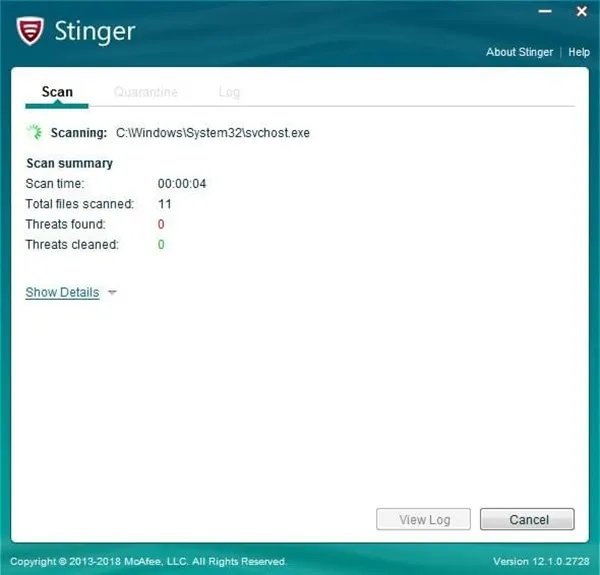Screen dimensions: 600x575
Task: Click the red threats found count
Action: [161, 224]
